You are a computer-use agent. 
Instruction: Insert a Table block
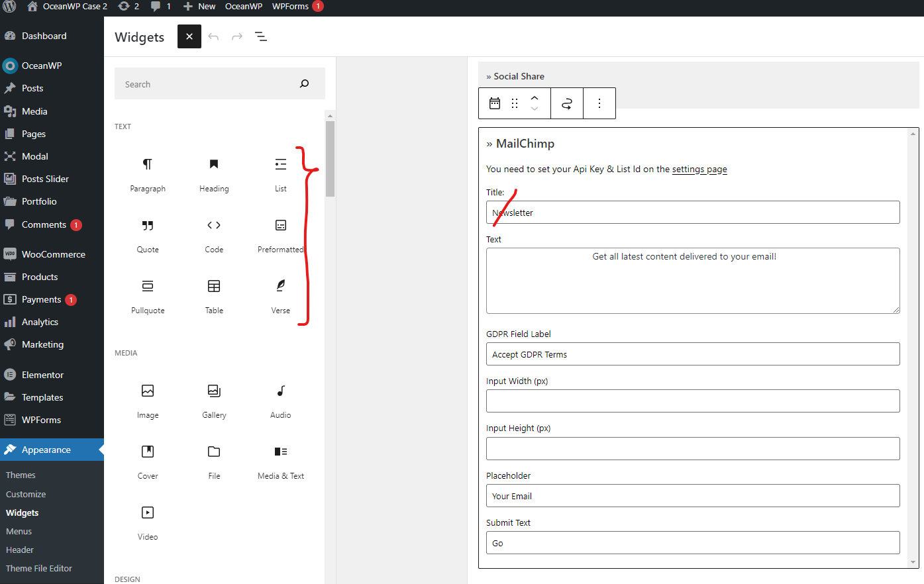point(214,297)
